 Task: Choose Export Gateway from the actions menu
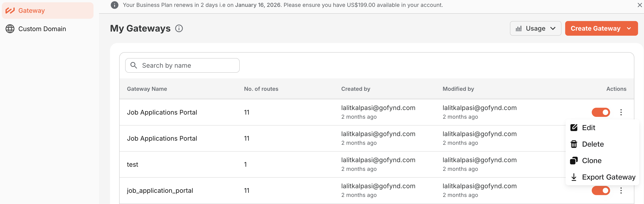[x=608, y=177]
